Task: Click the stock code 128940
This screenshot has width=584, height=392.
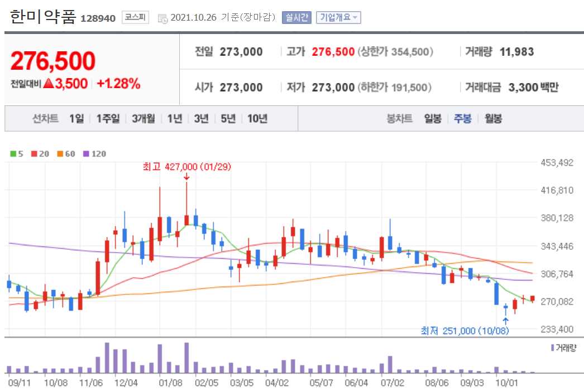Action: coord(98,18)
